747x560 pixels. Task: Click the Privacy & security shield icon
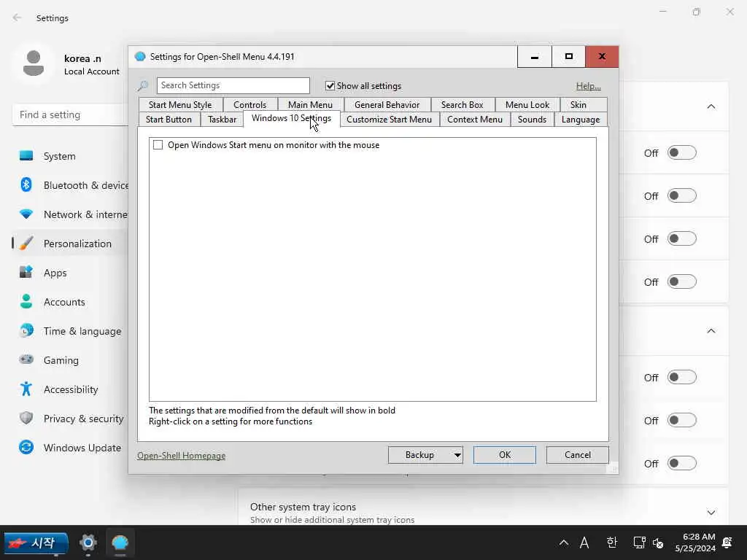point(26,418)
